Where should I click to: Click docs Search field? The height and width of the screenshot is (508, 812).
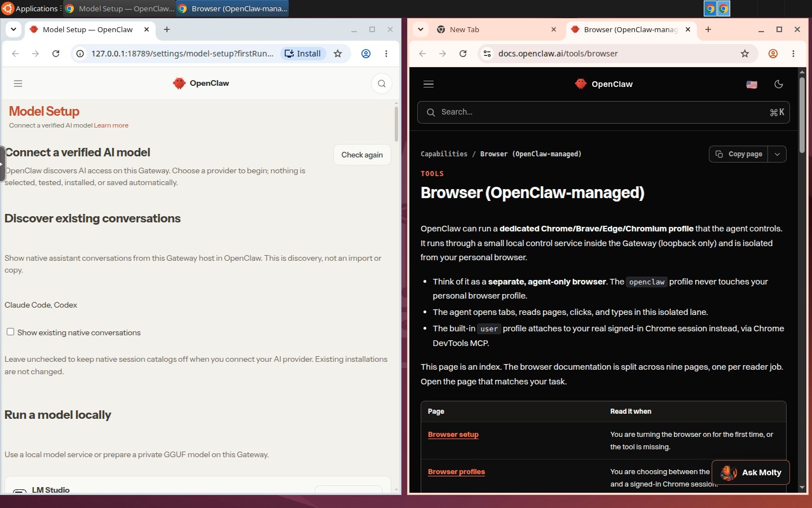[603, 112]
